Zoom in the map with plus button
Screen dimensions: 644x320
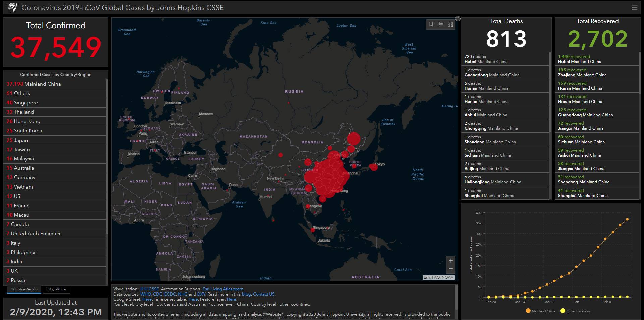click(x=451, y=261)
